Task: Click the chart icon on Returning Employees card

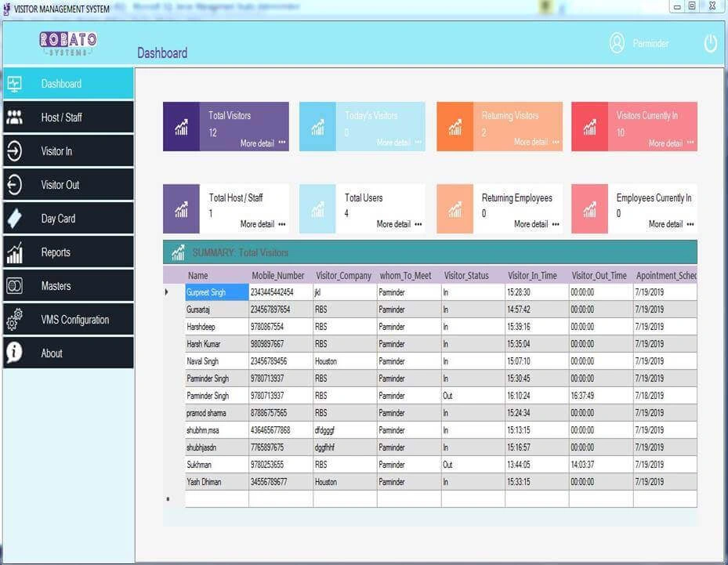Action: 455,208
